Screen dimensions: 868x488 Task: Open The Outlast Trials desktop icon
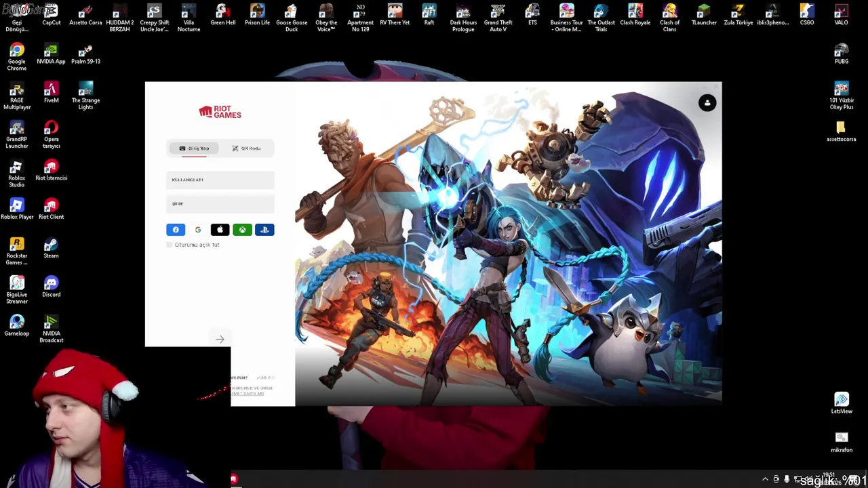click(x=601, y=18)
